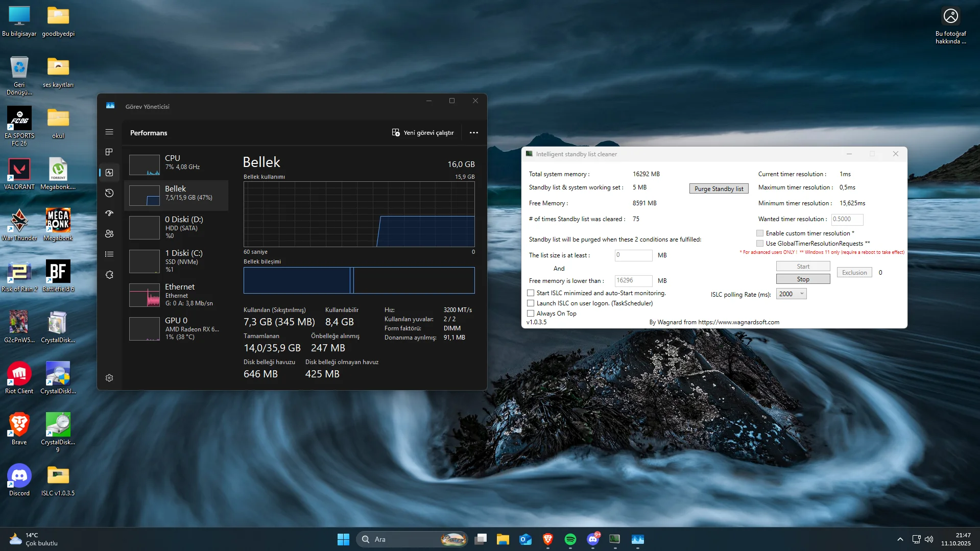This screenshot has height=551, width=980.
Task: Open Task Manager hamburger navigation menu
Action: point(109,132)
